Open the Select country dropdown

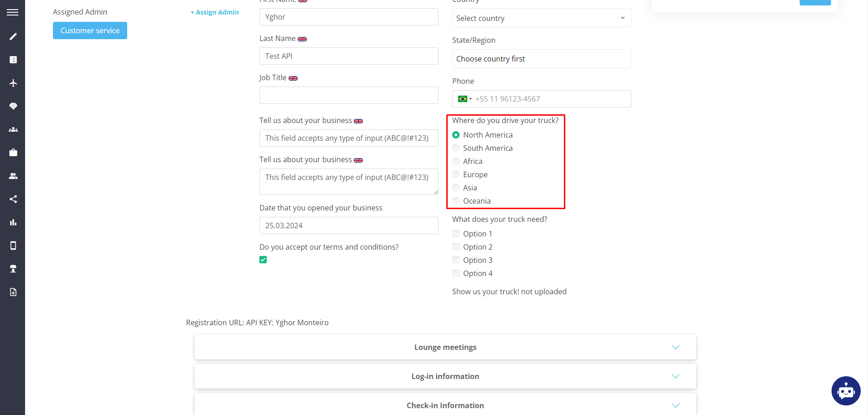pyautogui.click(x=541, y=18)
